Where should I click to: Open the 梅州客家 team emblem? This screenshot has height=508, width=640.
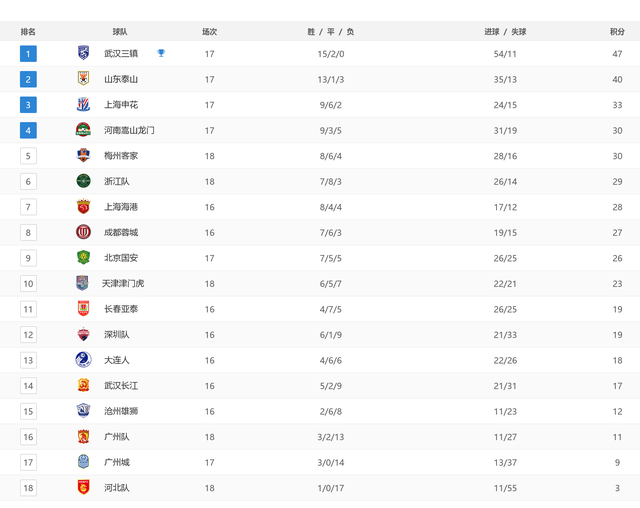pos(83,155)
